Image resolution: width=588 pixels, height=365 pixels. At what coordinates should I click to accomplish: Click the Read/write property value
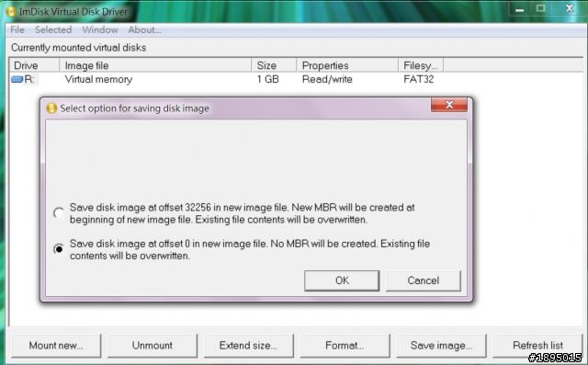coord(327,79)
